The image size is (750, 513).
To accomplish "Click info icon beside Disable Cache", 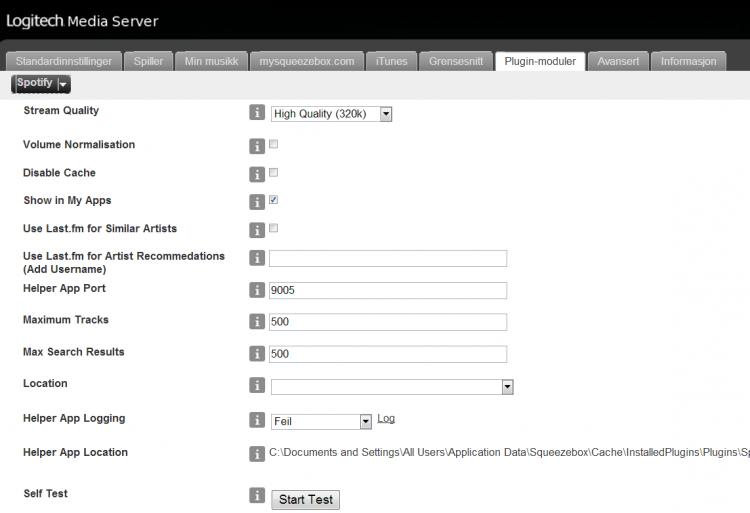I will click(x=257, y=175).
